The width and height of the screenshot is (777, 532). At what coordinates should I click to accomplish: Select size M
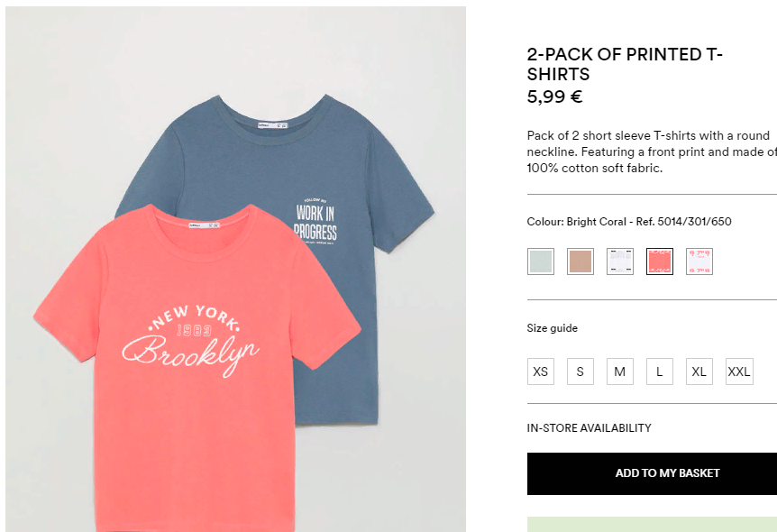(x=620, y=371)
